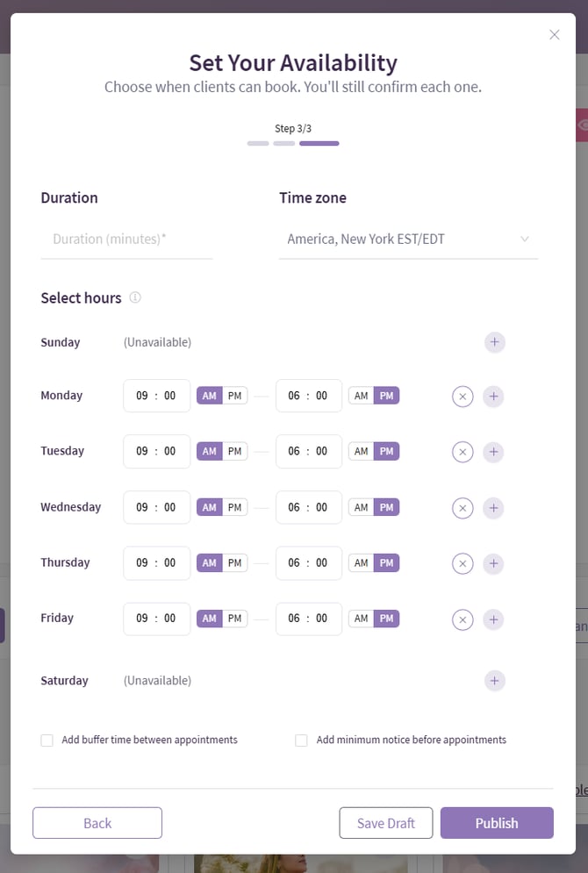Save availability as draft
Image resolution: width=588 pixels, height=873 pixels.
[x=386, y=823]
